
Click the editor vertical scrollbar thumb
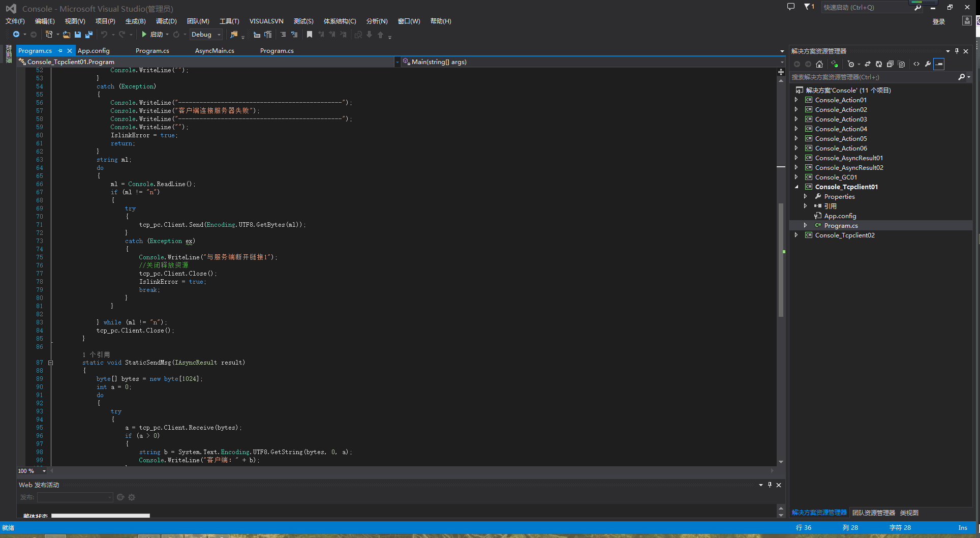[x=781, y=259]
